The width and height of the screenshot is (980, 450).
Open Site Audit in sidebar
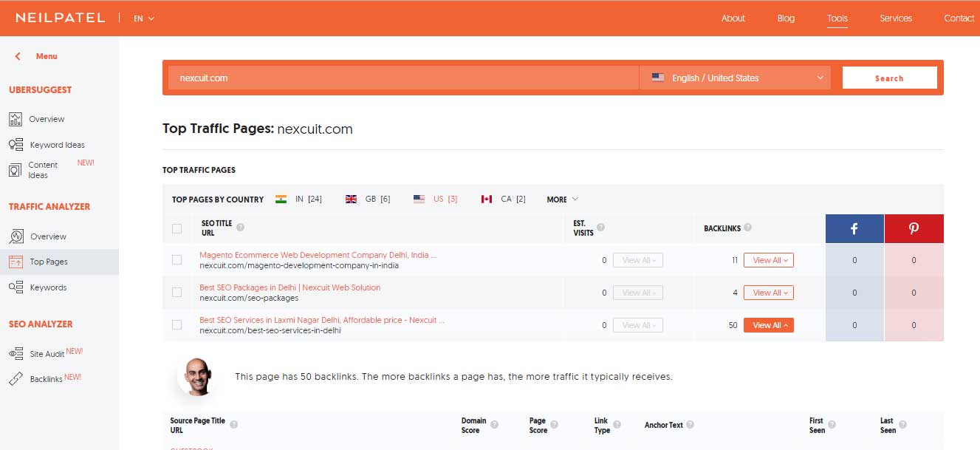click(x=47, y=354)
